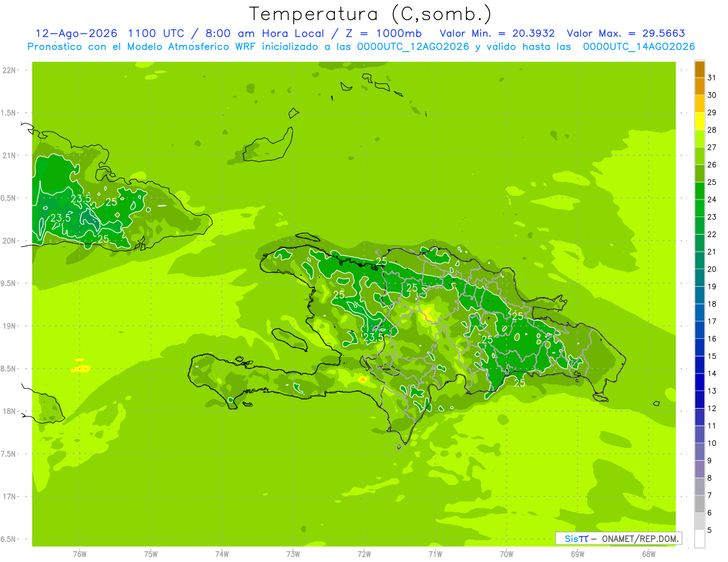Click the green 24 degree legend swatch
The width and height of the screenshot is (728, 562).
click(699, 191)
